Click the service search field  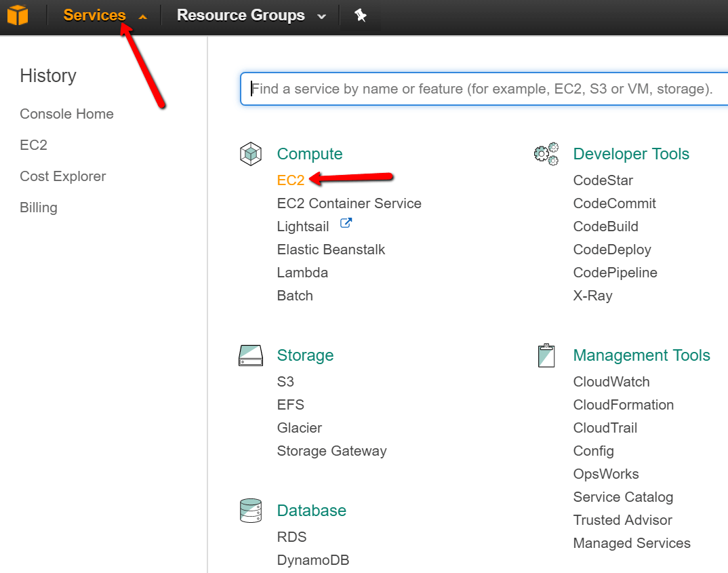(x=484, y=89)
